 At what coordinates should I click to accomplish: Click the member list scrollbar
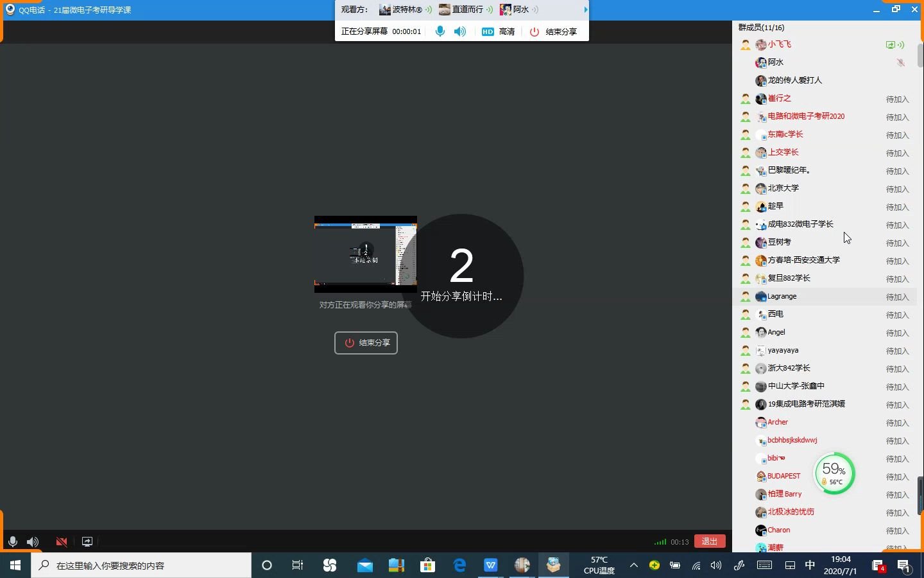click(920, 56)
